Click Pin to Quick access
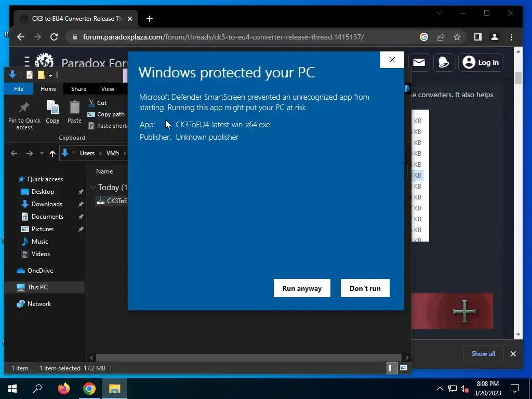This screenshot has height=399, width=532. click(x=24, y=115)
